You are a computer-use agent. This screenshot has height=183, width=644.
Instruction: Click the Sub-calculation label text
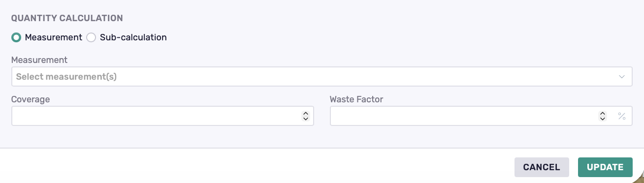tap(133, 37)
